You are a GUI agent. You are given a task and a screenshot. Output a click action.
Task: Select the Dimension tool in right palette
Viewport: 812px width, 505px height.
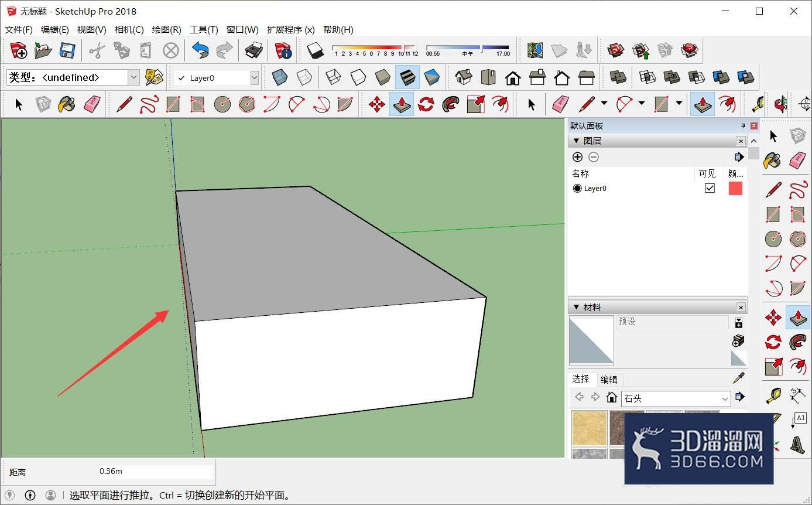797,395
